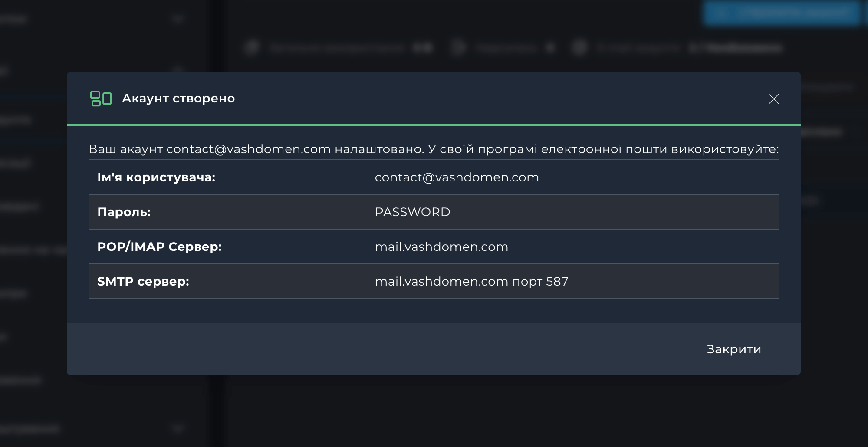Click the third blurred icon in the stats bar
The height and width of the screenshot is (447, 868).
579,47
